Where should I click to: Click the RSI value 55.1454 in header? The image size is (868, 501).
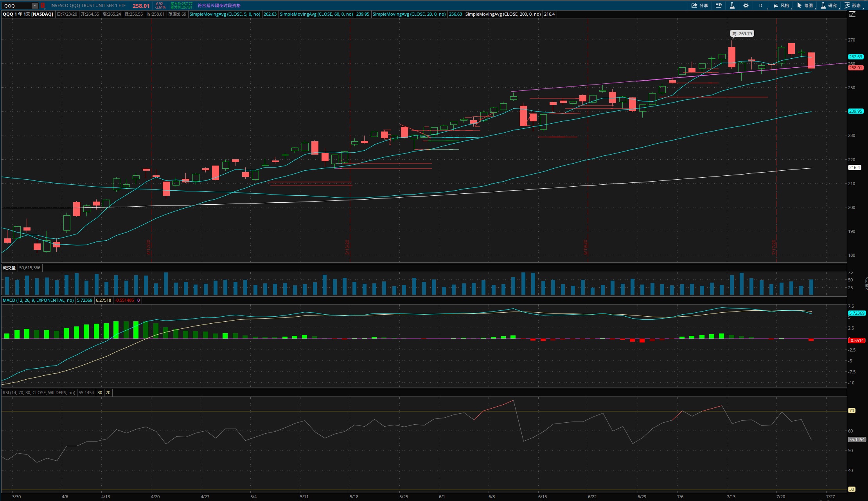tap(86, 393)
